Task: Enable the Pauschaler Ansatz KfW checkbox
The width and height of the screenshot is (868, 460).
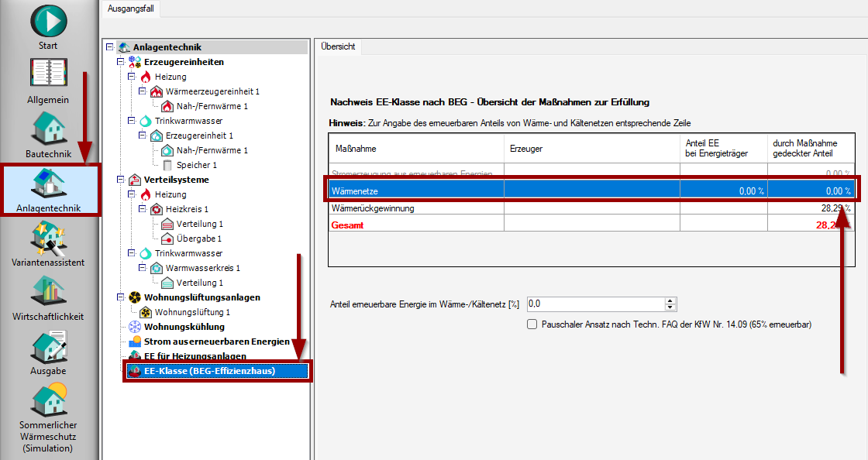Action: coord(532,324)
